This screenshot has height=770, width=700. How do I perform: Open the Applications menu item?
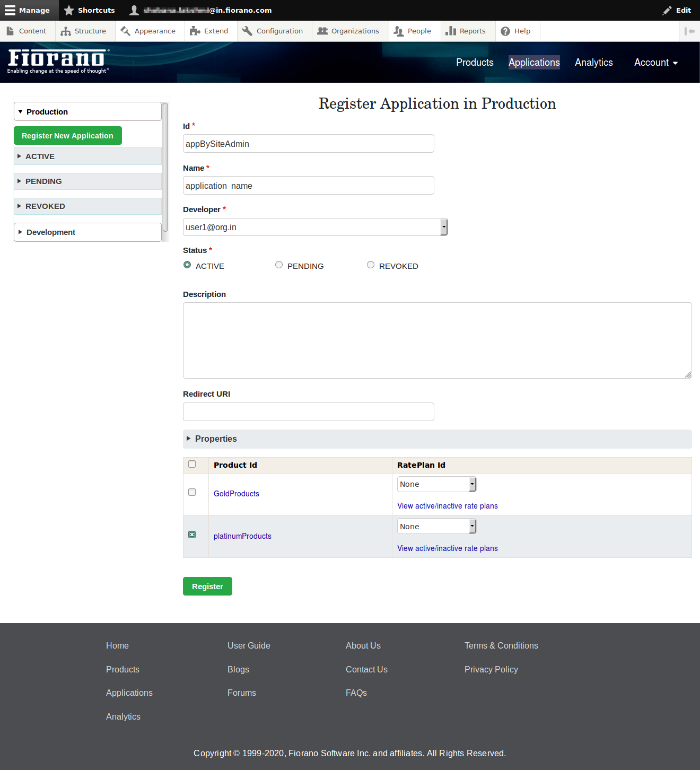click(534, 63)
